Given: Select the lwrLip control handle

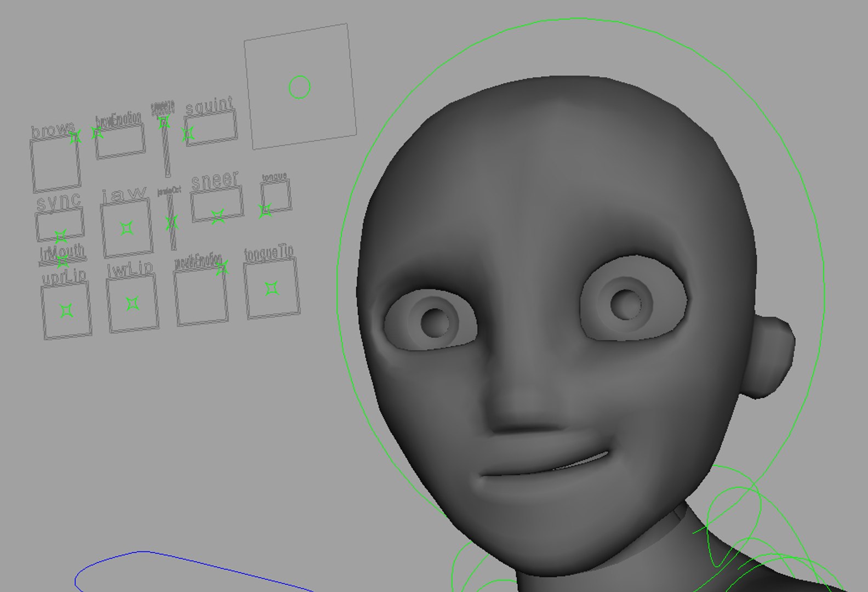Looking at the screenshot, I should [x=132, y=303].
